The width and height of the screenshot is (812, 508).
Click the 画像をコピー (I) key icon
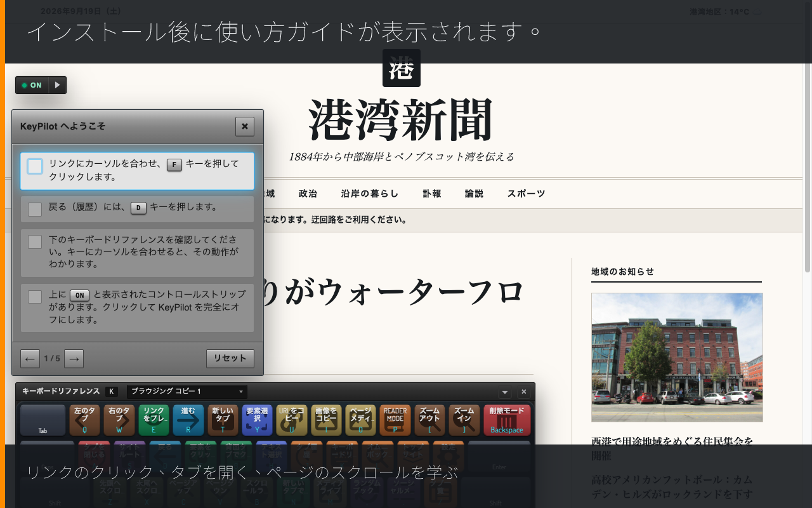click(326, 420)
